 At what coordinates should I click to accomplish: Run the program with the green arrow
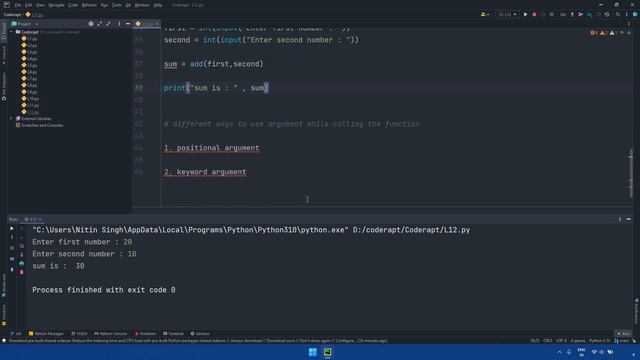pyautogui.click(x=525, y=14)
